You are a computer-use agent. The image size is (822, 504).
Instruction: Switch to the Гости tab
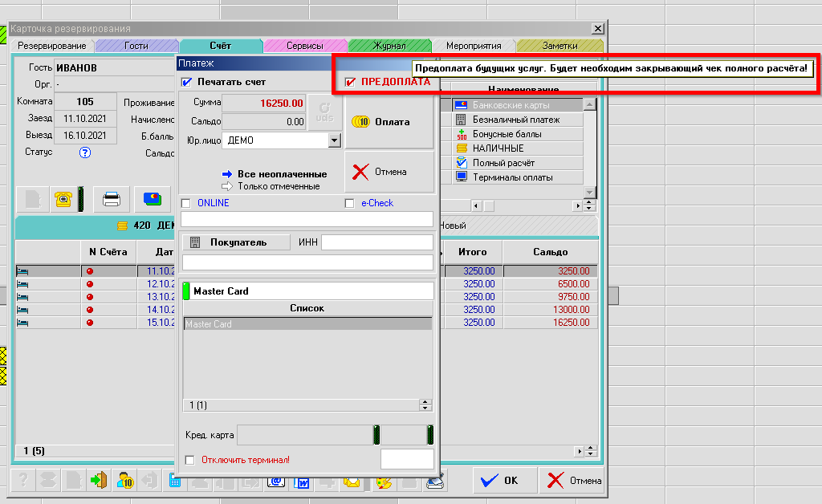136,47
